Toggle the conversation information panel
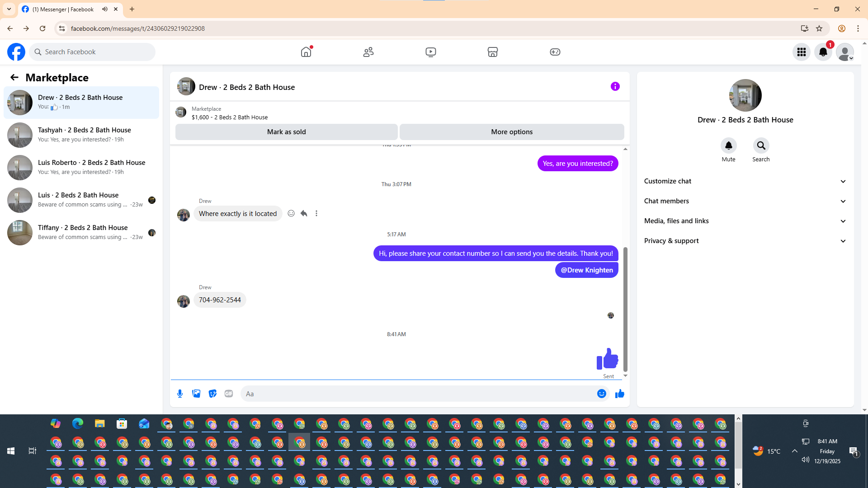The height and width of the screenshot is (488, 868). 615,86
